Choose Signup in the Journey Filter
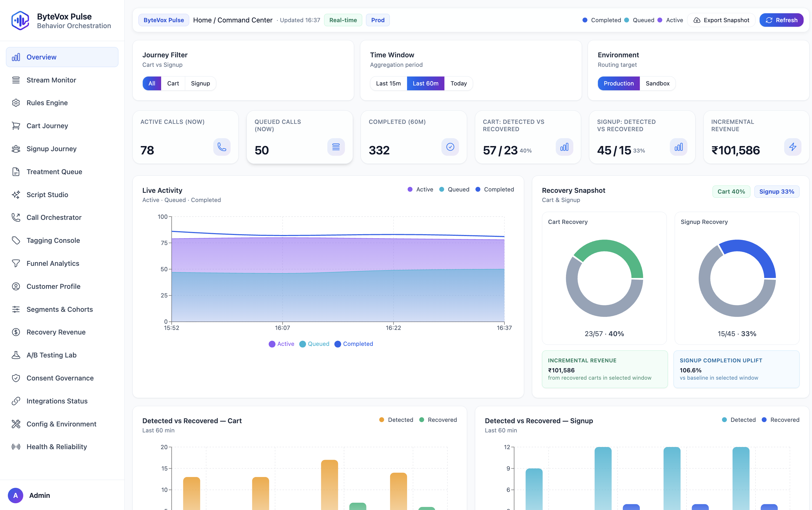The image size is (812, 510). coord(200,83)
